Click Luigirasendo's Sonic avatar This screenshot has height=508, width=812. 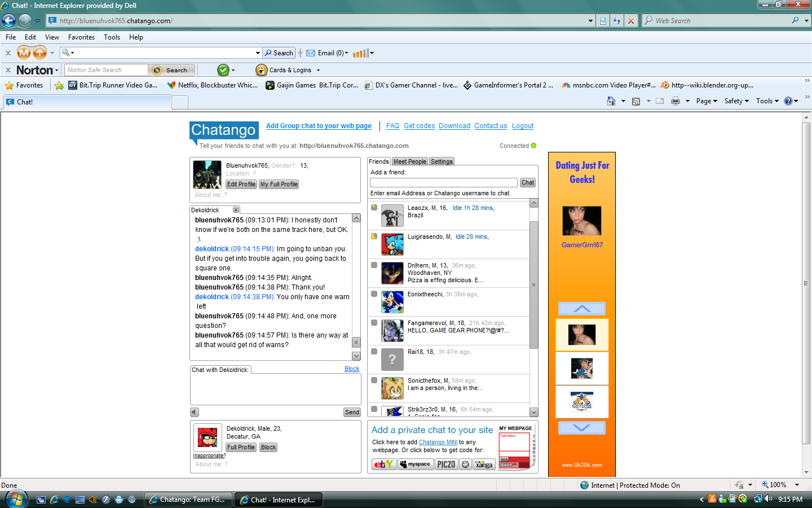[392, 244]
